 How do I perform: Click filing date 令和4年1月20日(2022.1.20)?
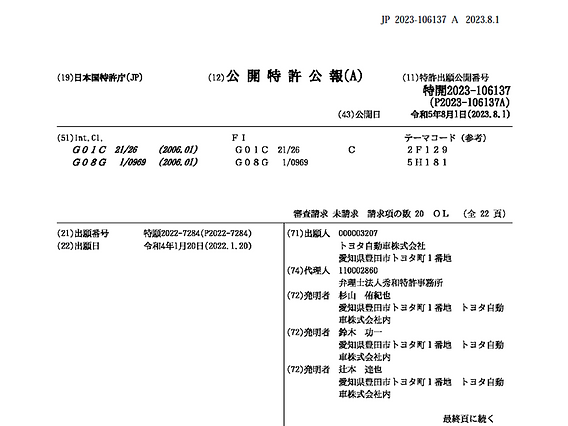point(197,246)
